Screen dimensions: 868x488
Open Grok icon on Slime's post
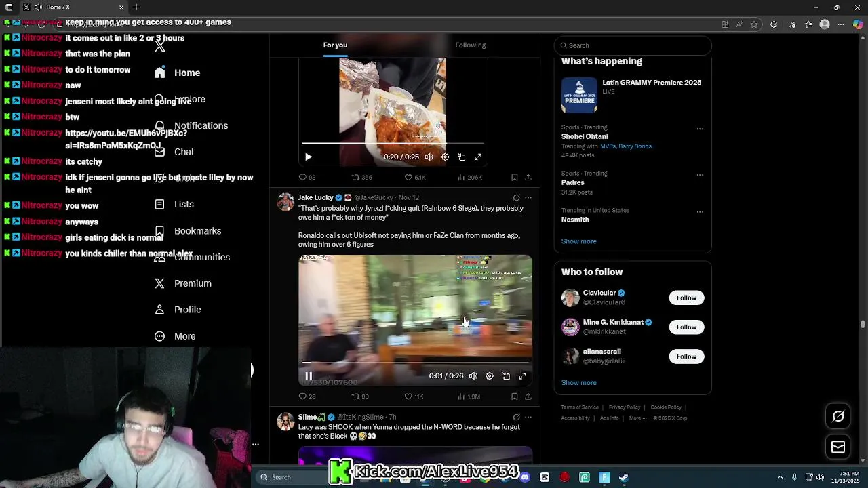516,418
